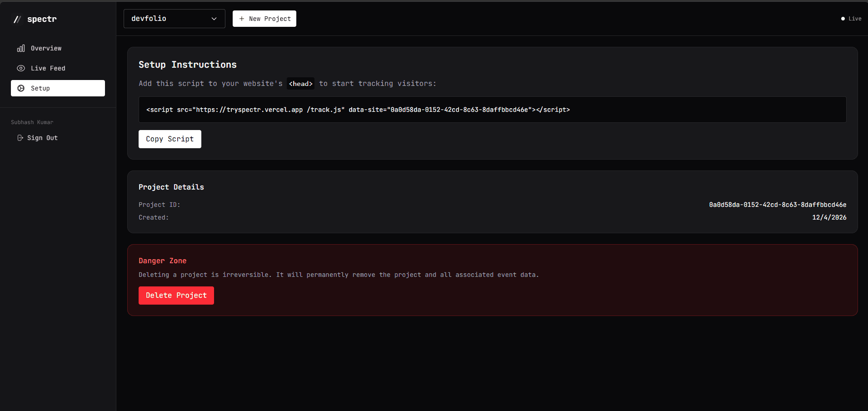The image size is (868, 411).
Task: Click the Project ID value 0a0d58da-0152
Action: tap(778, 205)
